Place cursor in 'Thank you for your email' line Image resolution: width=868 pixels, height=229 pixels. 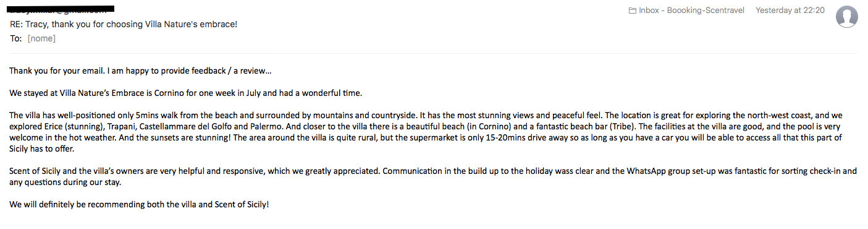click(140, 71)
